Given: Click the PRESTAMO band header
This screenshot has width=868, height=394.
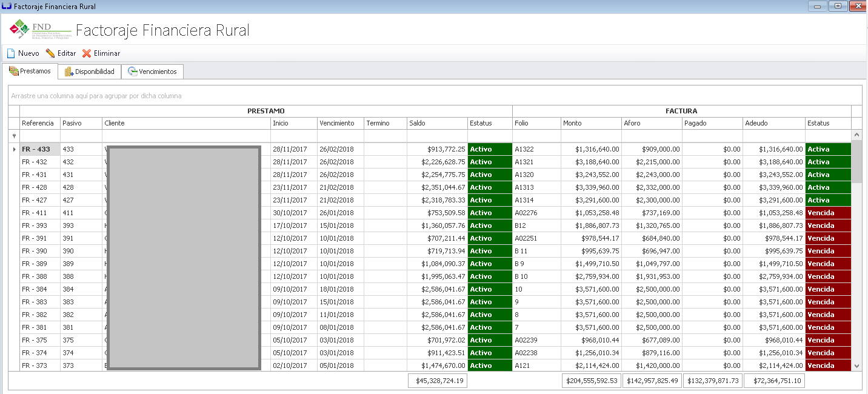Looking at the screenshot, I should coord(266,111).
